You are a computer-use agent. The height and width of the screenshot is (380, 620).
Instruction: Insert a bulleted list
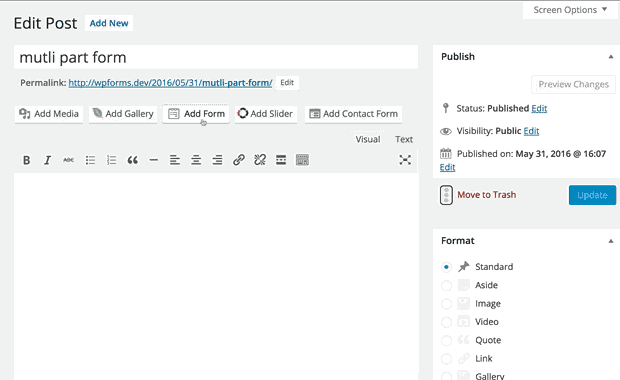coord(90,160)
